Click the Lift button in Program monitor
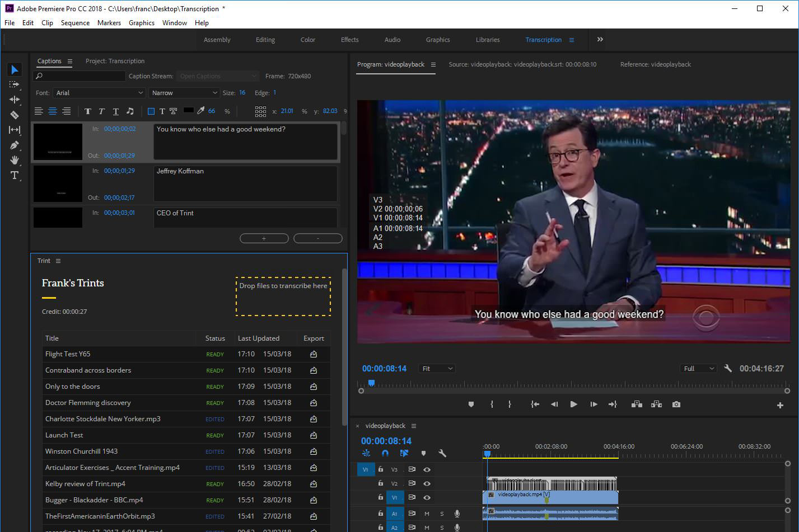This screenshot has height=532, width=799. pyautogui.click(x=637, y=404)
